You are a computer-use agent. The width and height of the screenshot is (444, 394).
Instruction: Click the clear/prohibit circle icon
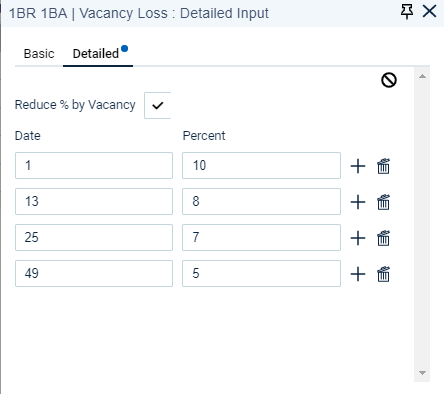[389, 80]
